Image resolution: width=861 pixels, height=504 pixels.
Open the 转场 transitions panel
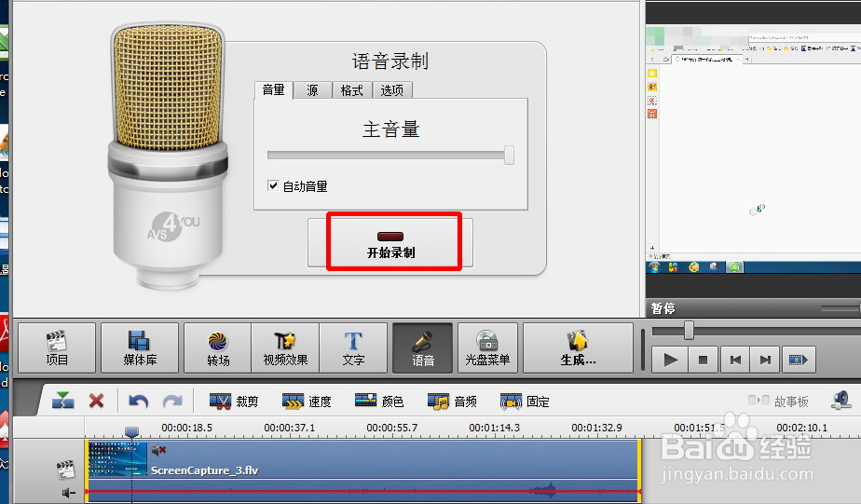(x=218, y=348)
